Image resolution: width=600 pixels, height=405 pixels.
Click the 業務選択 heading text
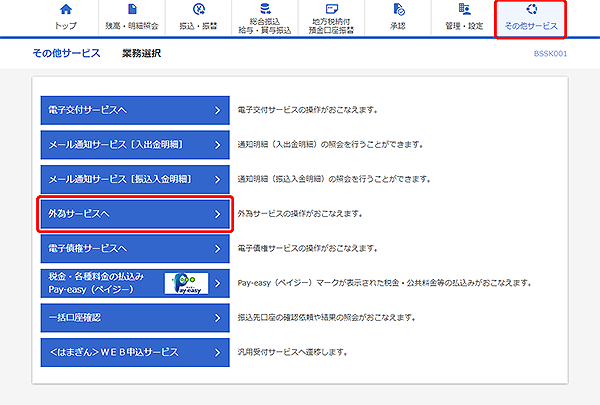142,53
